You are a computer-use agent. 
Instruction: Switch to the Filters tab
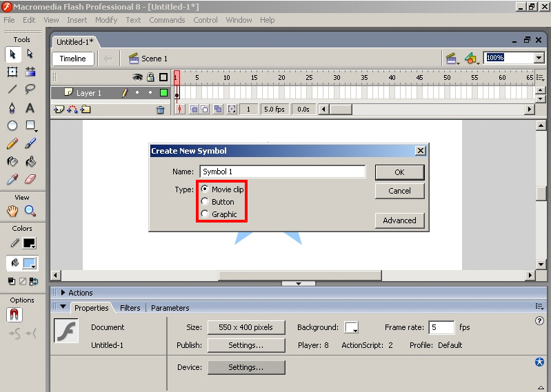[130, 308]
